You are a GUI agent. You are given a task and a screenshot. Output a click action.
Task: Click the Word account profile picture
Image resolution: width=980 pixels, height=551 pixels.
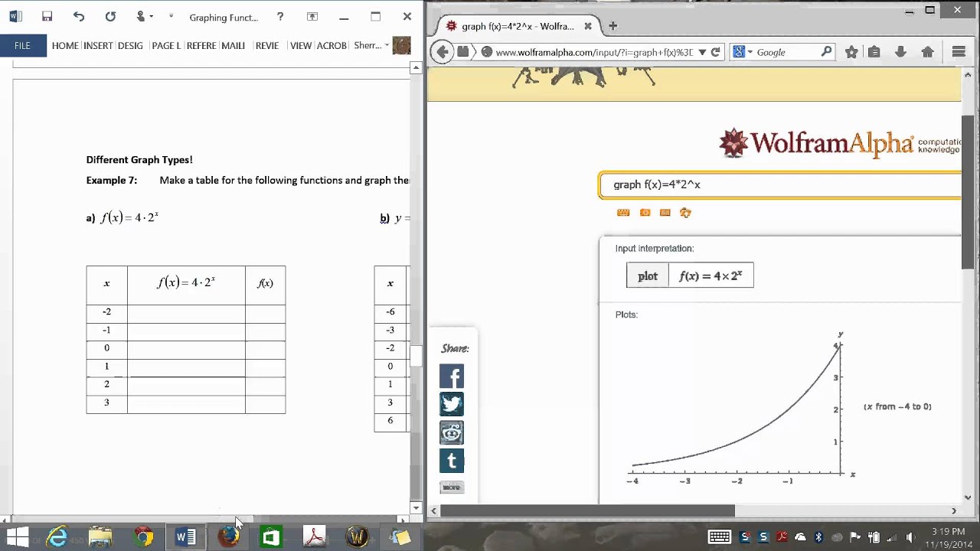point(401,46)
